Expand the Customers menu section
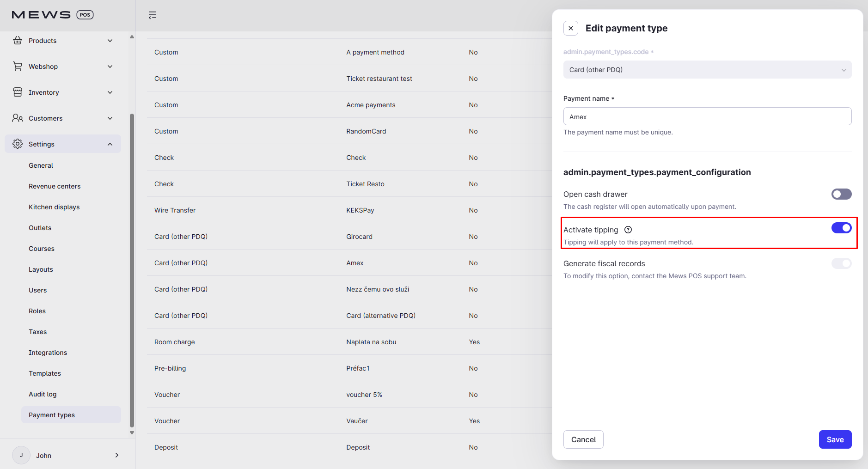This screenshot has height=469, width=868. click(x=110, y=118)
